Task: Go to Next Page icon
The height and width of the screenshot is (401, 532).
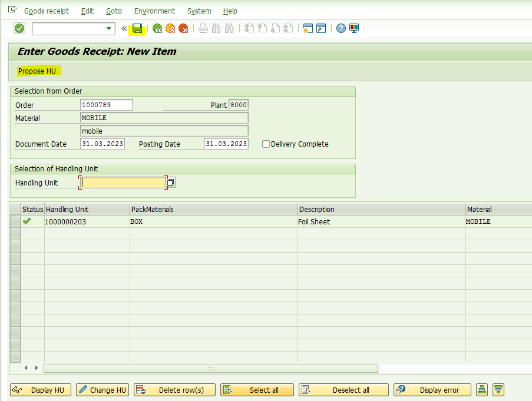Action: [x=275, y=28]
